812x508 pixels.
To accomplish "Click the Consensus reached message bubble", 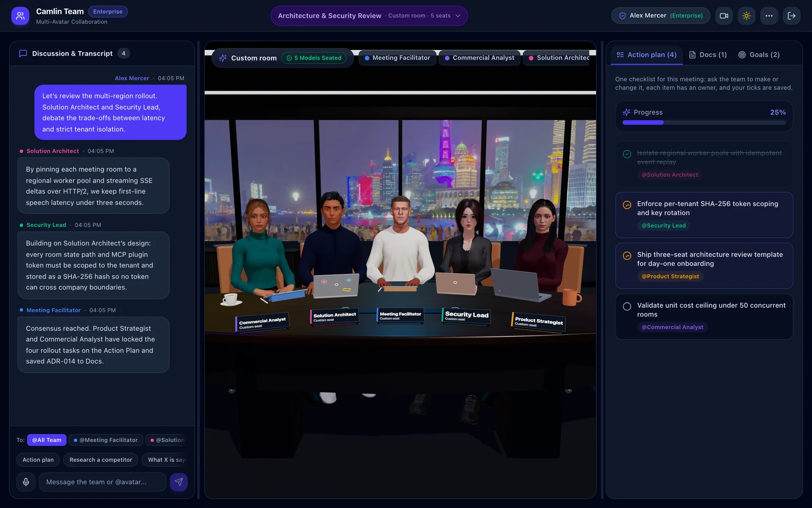I will 93,345.
